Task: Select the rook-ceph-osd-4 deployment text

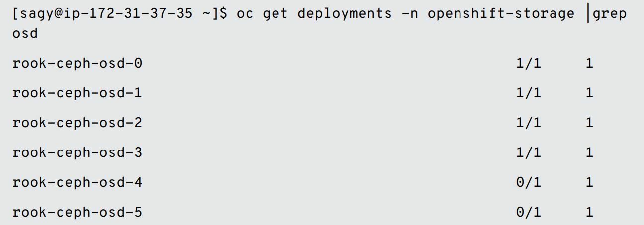Action: [77, 183]
